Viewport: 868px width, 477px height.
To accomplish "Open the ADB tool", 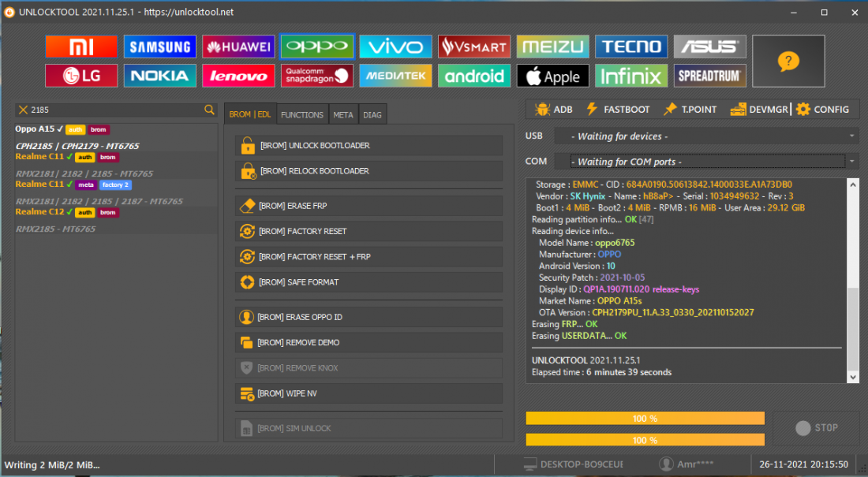I will click(x=554, y=109).
